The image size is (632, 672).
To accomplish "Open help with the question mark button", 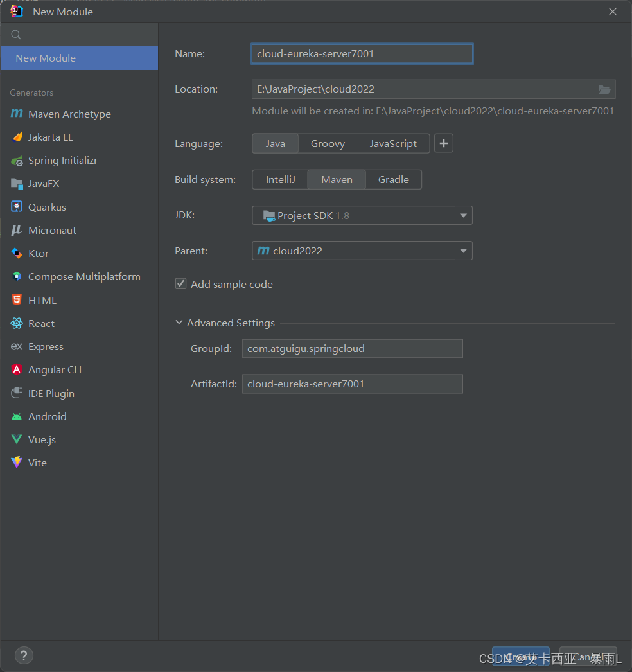I will [x=24, y=655].
